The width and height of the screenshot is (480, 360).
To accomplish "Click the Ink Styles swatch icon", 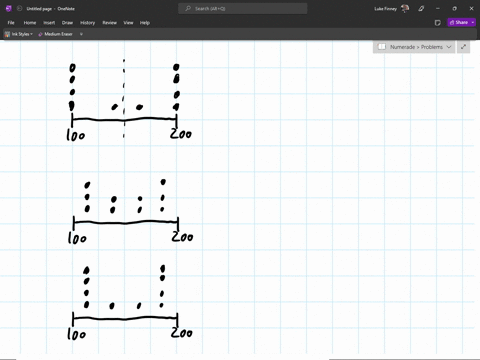I will click(x=7, y=34).
